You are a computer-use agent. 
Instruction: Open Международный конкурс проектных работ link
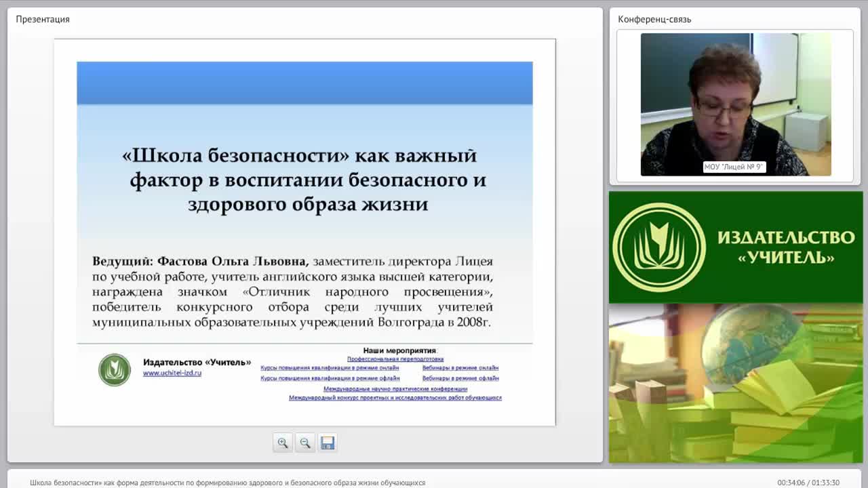pos(395,398)
